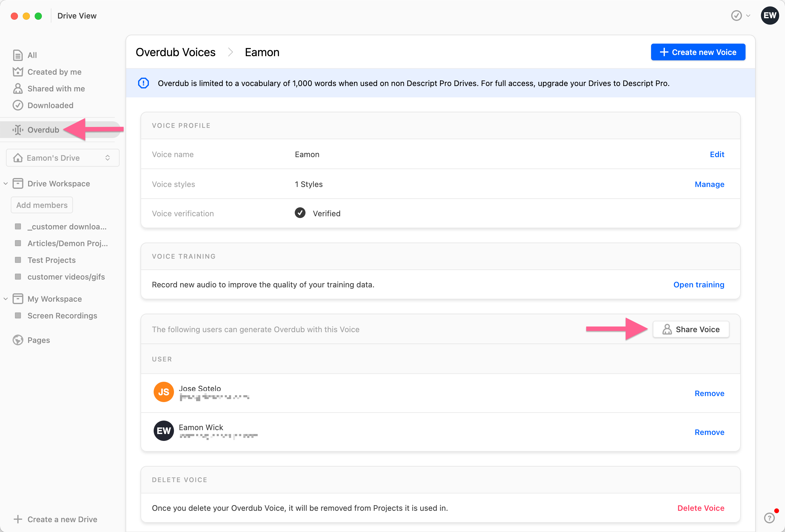Remove Jose Sotelo from voice access

coord(709,393)
